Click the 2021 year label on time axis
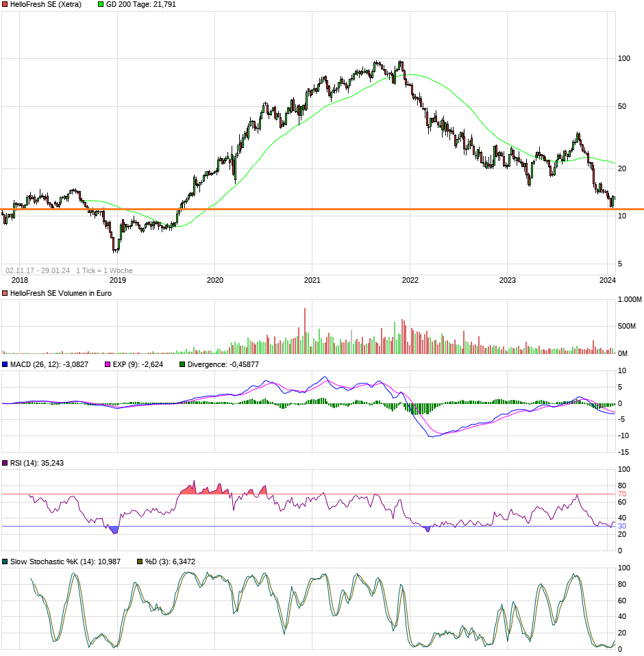 coord(312,280)
